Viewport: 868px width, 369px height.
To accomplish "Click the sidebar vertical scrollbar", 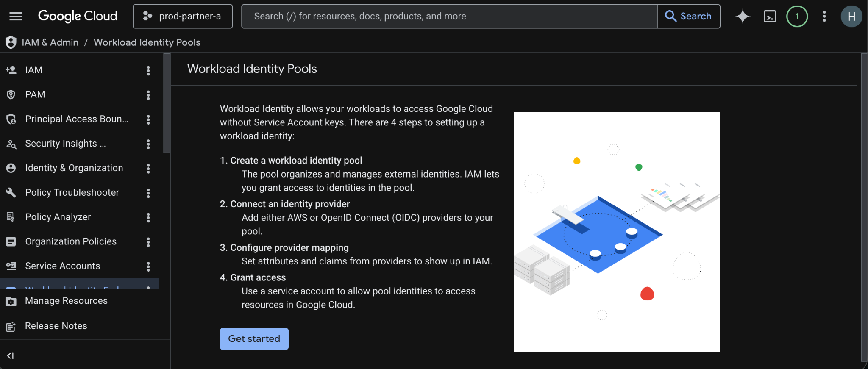I will [x=167, y=103].
